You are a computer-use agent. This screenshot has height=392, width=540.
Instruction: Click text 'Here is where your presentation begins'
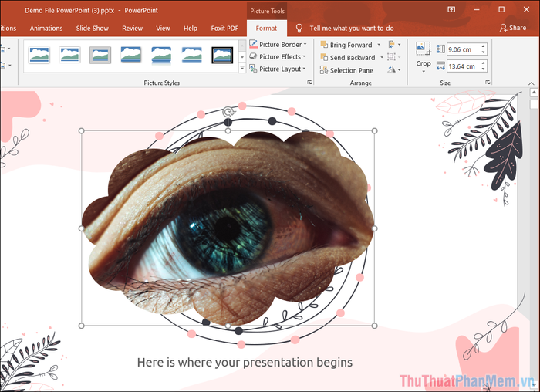pyautogui.click(x=245, y=363)
